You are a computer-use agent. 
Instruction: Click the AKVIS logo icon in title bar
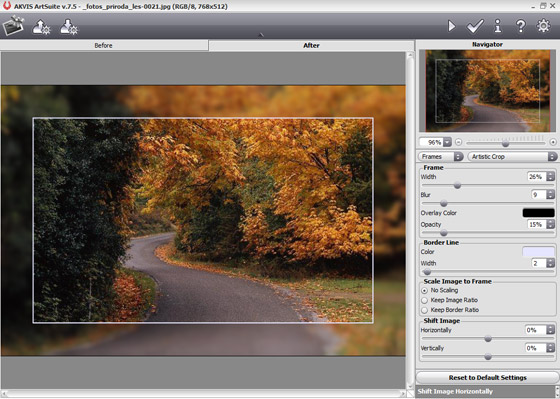click(7, 5)
